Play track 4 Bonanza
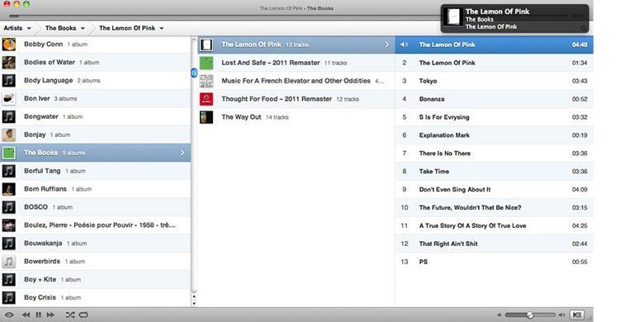 click(x=494, y=99)
